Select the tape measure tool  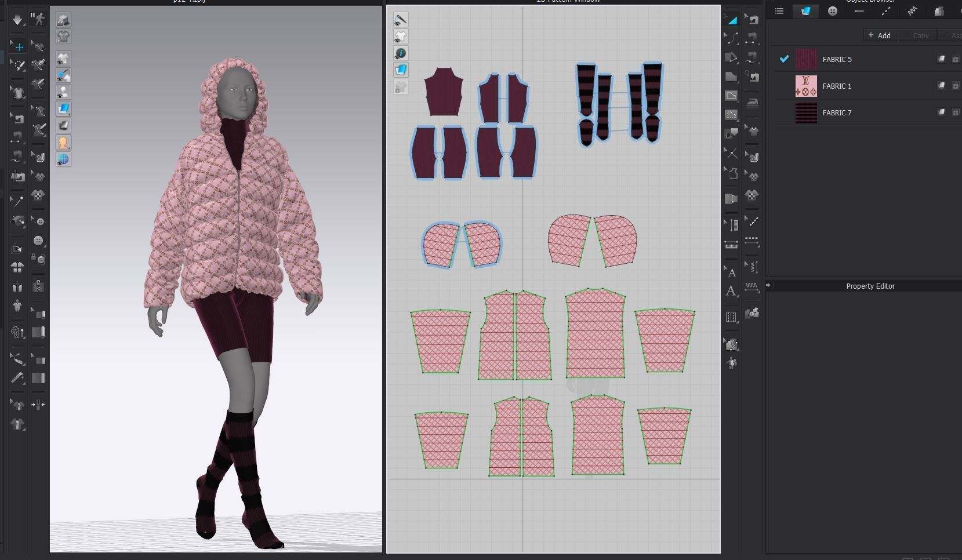point(17,378)
